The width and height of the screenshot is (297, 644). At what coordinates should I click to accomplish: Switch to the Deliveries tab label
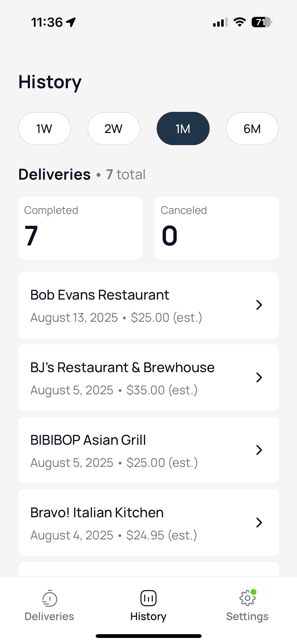point(49,616)
